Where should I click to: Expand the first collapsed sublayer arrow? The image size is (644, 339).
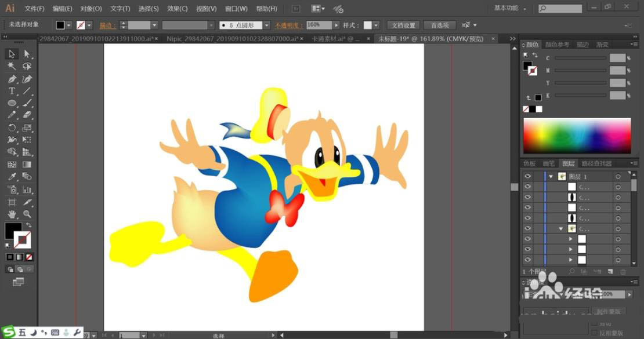570,239
